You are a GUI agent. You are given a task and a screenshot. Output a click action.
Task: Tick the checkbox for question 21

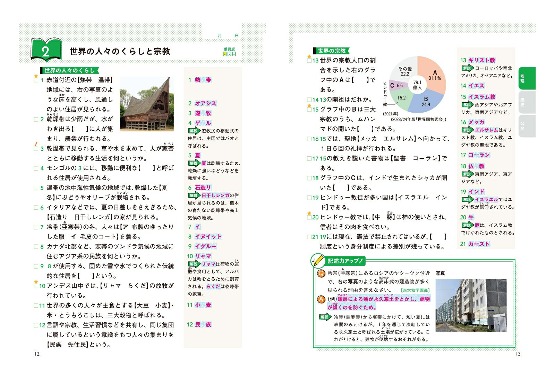pos(309,237)
